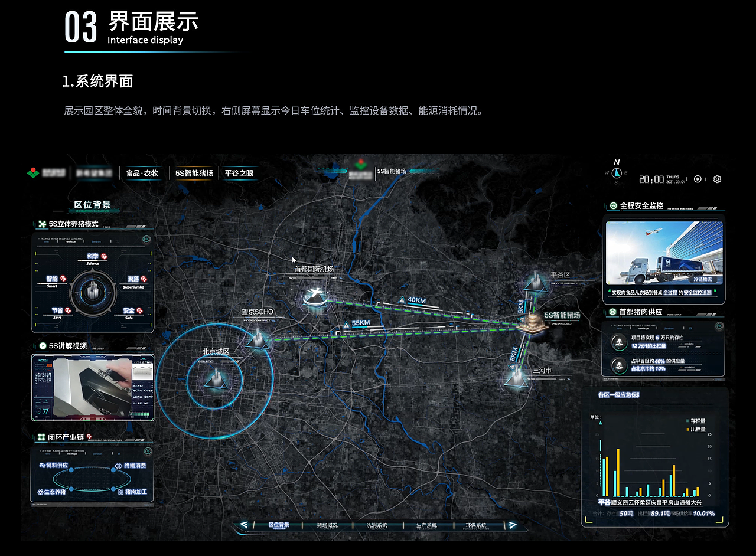Click the red tap icon beside 节省
756x556 pixels.
[x=68, y=310]
